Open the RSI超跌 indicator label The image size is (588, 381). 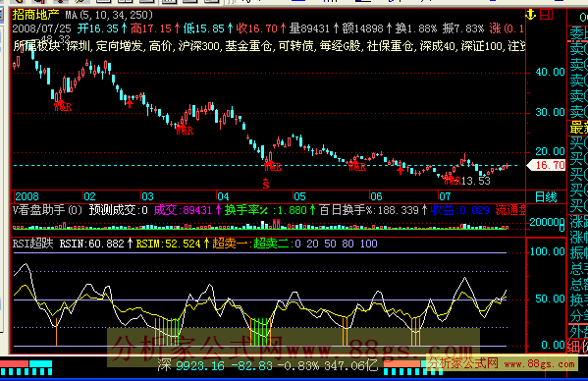(33, 244)
